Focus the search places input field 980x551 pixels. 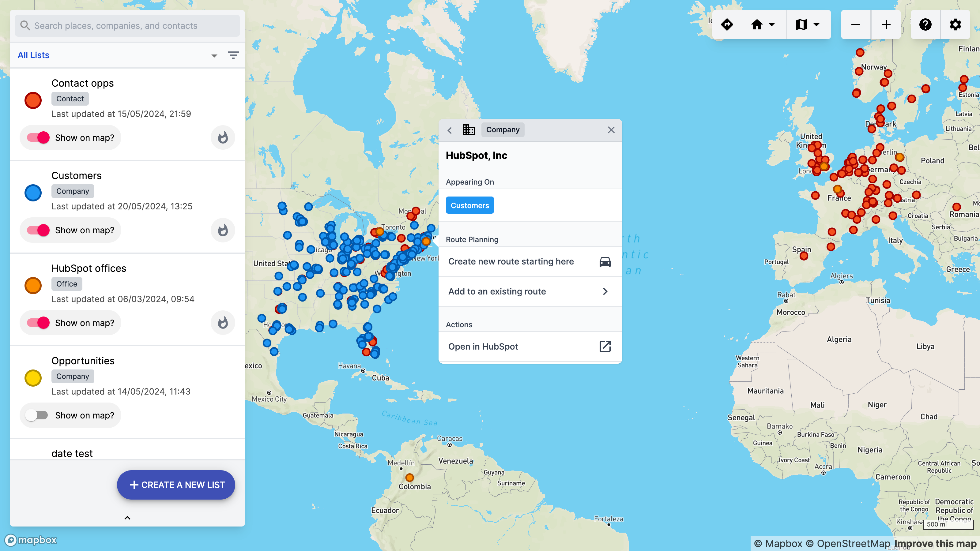(x=127, y=25)
